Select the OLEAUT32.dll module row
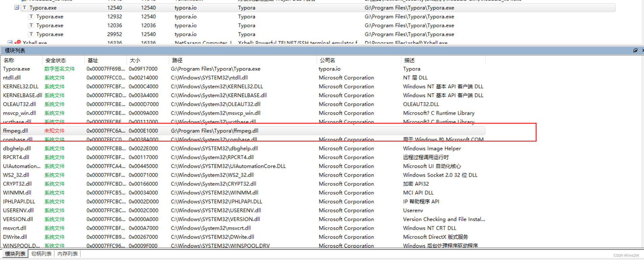This screenshot has height=260, width=644. (x=243, y=104)
